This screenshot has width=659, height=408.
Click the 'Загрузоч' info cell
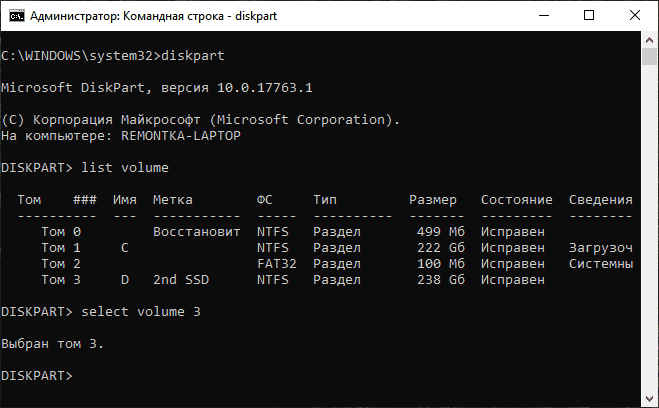(x=601, y=248)
